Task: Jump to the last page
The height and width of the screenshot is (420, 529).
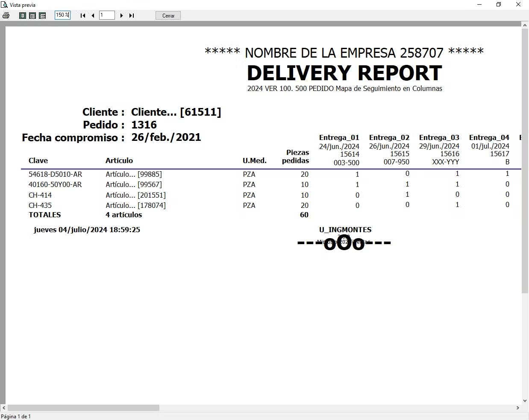Action: [132, 15]
